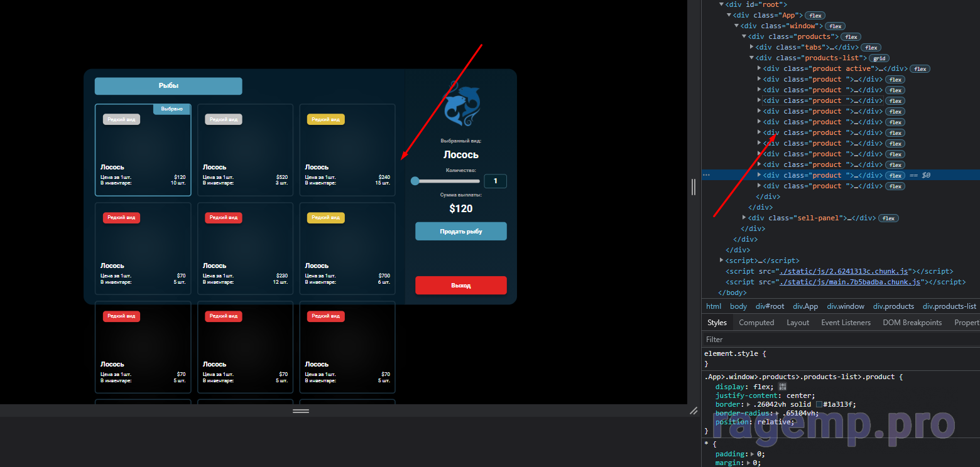Click the quantity slider handle
This screenshot has height=467, width=980.
tap(415, 181)
